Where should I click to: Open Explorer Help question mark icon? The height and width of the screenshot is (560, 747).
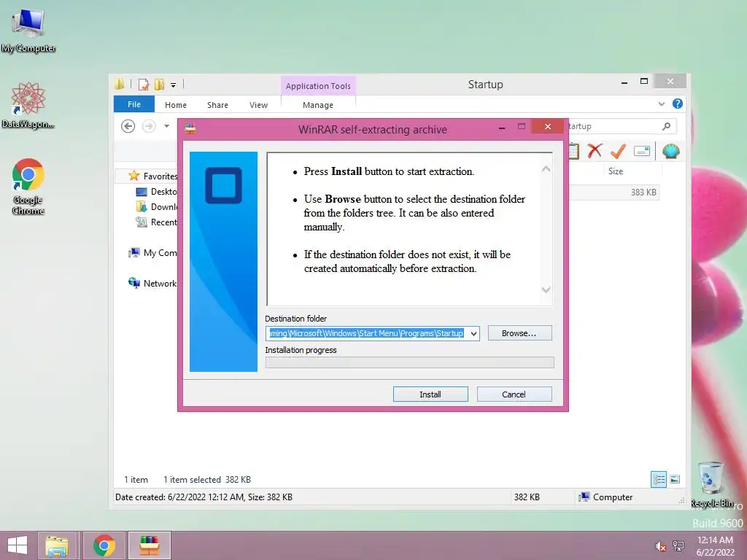point(678,104)
